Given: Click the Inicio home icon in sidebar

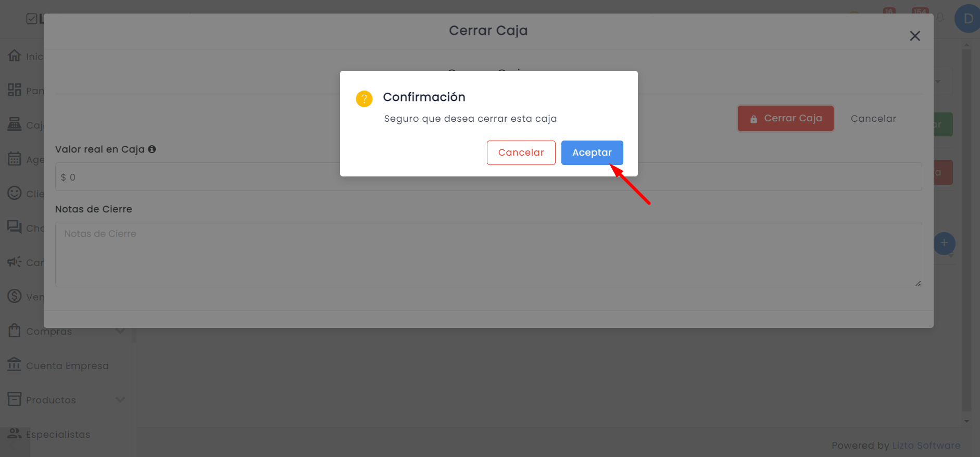Looking at the screenshot, I should click(15, 55).
